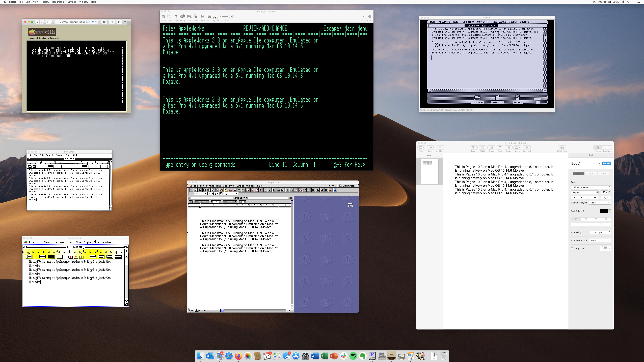This screenshot has width=644, height=362.
Task: Open the colour wheel picker beside Text Colour
Action: coord(609,211)
